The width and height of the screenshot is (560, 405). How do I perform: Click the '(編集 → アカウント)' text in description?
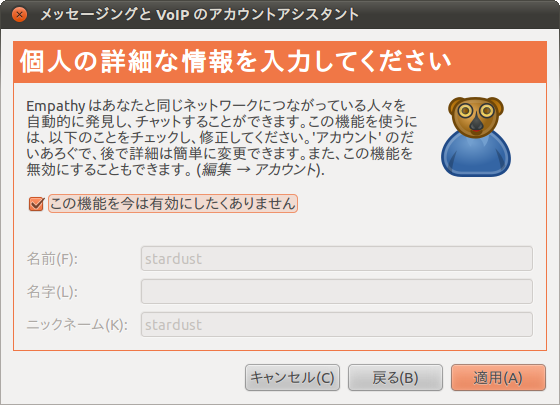click(x=260, y=169)
